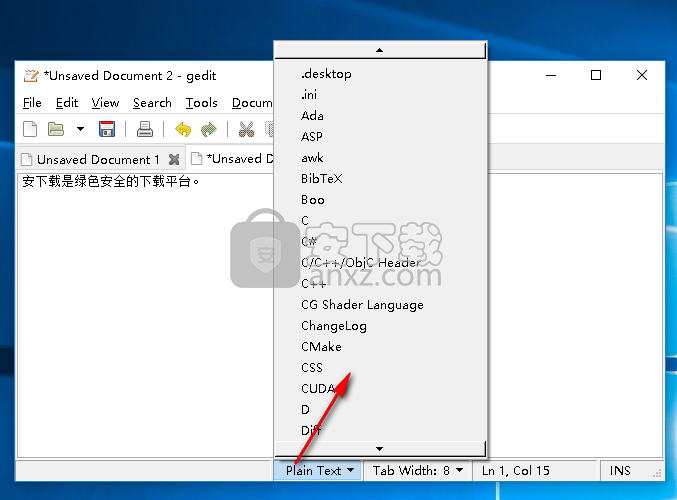Expand the recent files arrow beside Open

[80, 129]
